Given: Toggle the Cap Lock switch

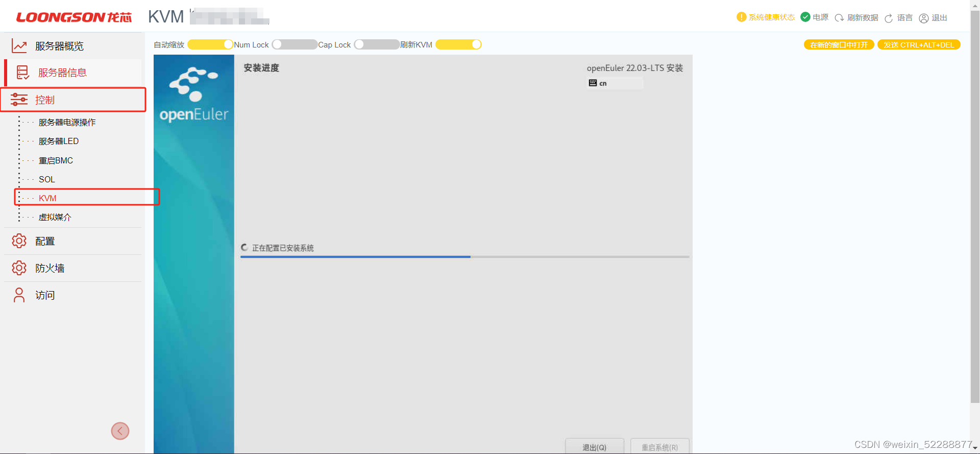Looking at the screenshot, I should [377, 44].
